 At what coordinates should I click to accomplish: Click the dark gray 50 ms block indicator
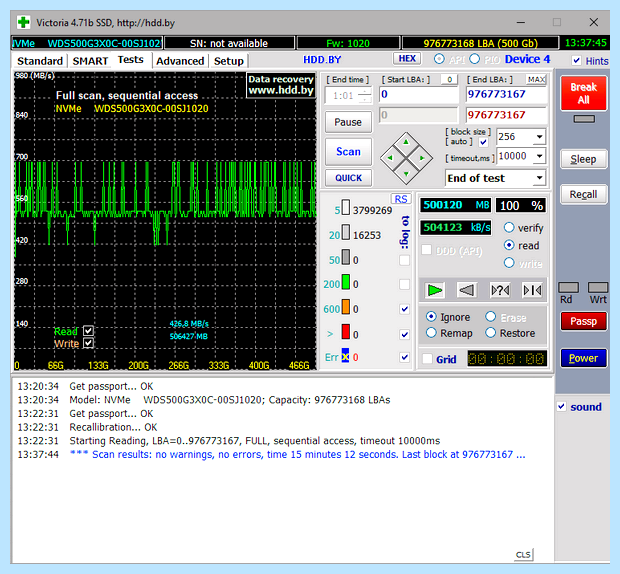pyautogui.click(x=346, y=257)
